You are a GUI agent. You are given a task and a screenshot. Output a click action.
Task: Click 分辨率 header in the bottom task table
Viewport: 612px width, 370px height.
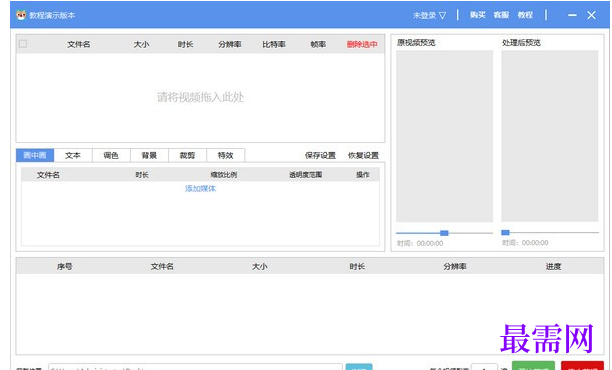[x=455, y=267]
